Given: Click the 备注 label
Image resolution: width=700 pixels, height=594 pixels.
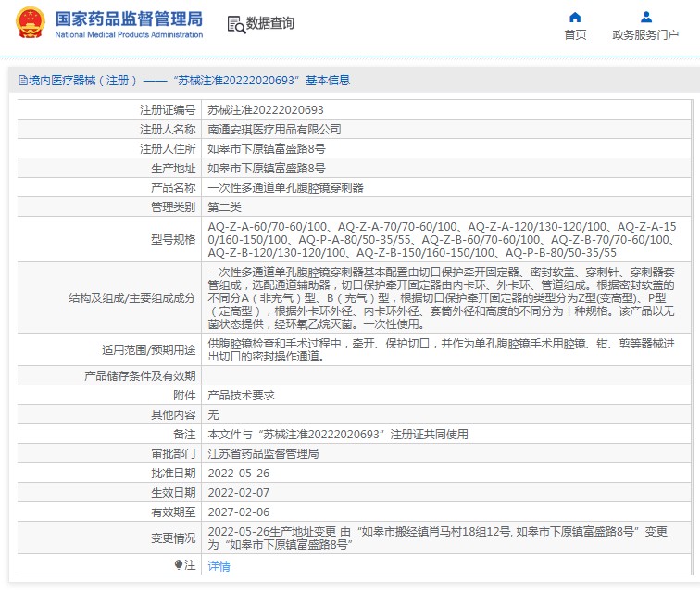Looking at the screenshot, I should 184,435.
